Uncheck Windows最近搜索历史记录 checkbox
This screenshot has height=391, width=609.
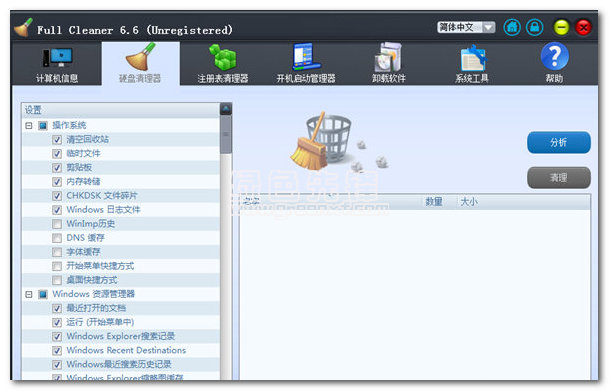tap(57, 365)
